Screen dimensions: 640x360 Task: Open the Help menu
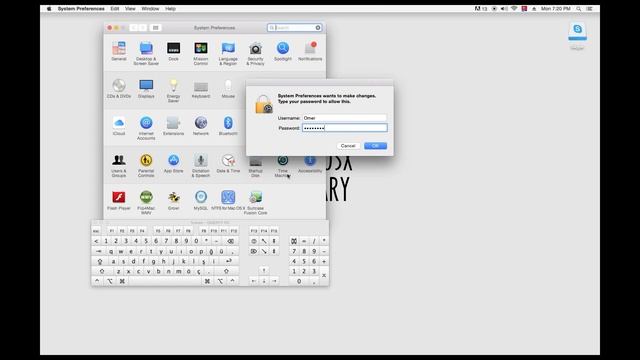pos(170,9)
